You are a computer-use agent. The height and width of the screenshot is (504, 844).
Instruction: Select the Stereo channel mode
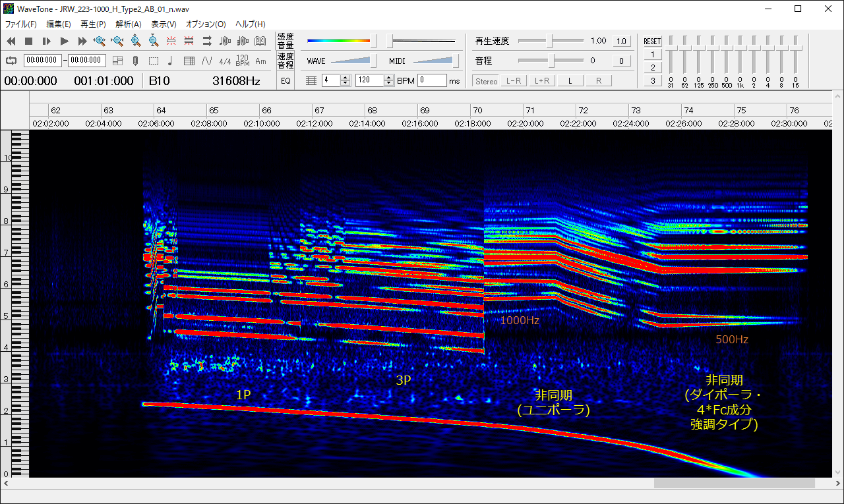[487, 81]
